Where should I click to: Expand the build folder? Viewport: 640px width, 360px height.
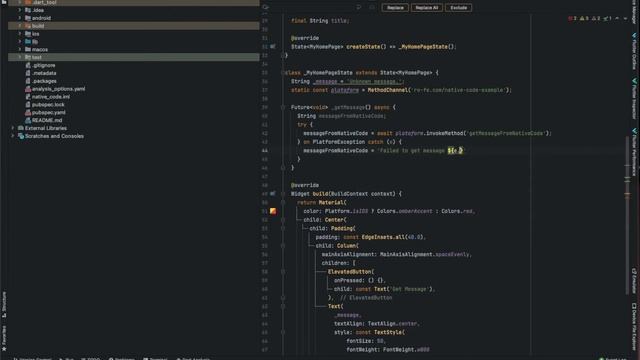pos(20,26)
